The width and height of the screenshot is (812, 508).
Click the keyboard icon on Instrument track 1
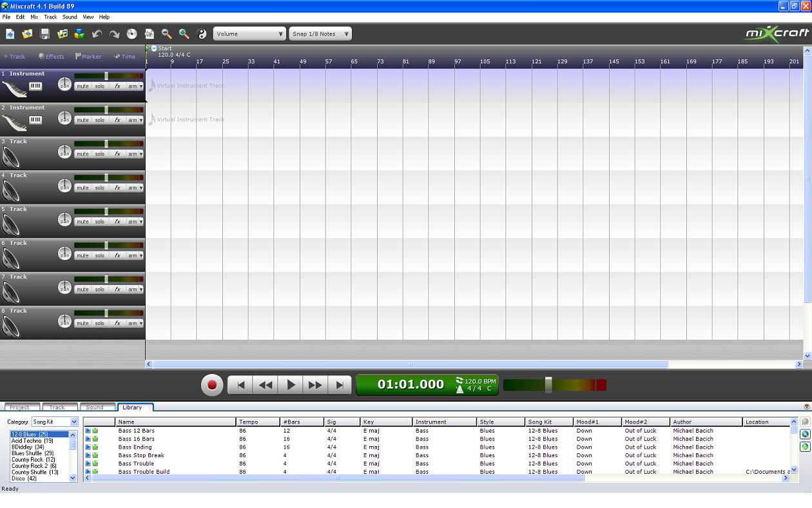click(35, 86)
